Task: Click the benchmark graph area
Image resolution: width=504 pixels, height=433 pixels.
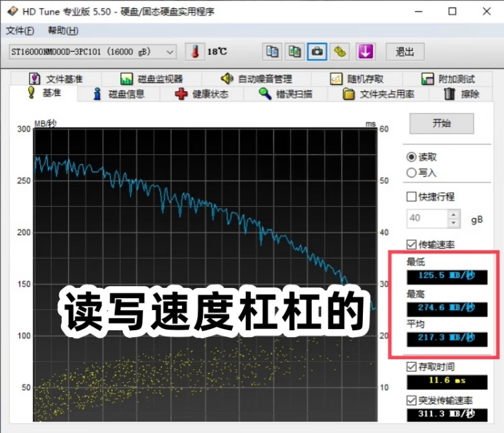Action: click(205, 275)
